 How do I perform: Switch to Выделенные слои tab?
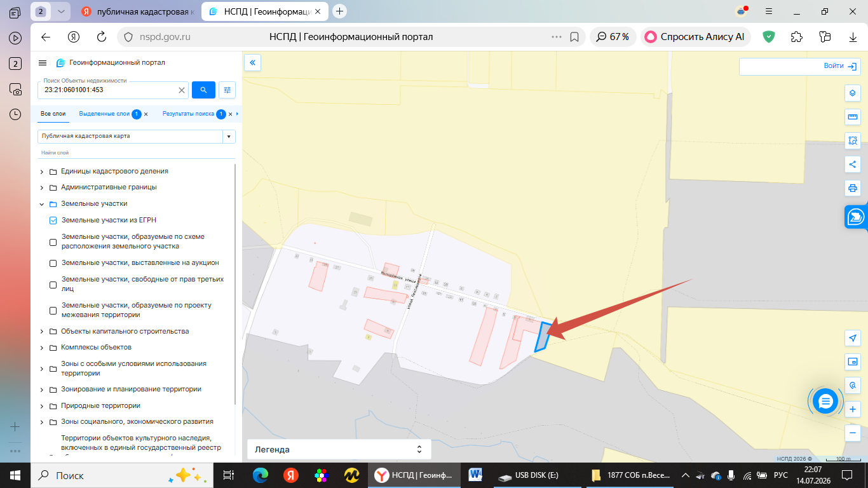click(104, 114)
